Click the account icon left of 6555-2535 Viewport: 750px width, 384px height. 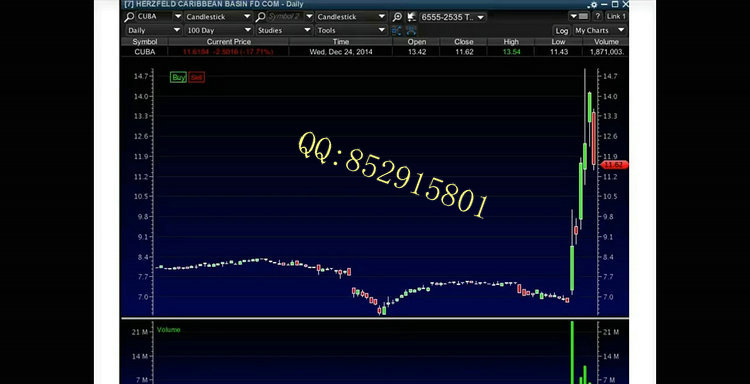coord(411,17)
